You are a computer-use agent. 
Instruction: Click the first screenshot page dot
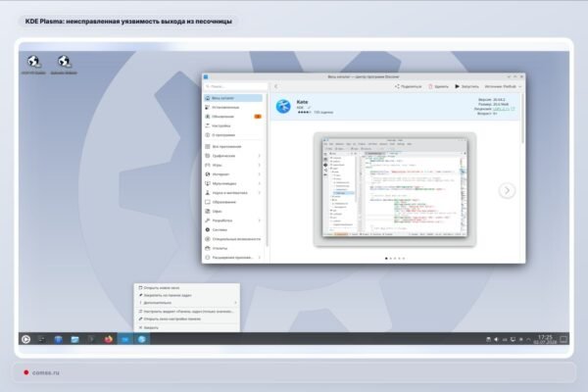point(386,259)
